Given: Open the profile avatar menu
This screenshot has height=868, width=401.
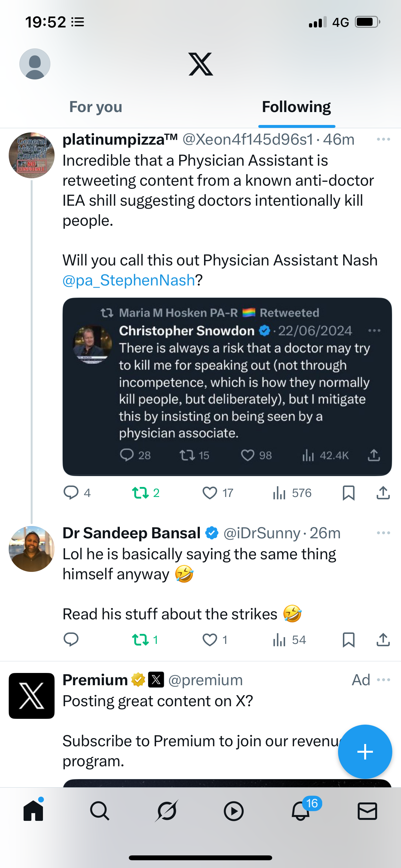Looking at the screenshot, I should point(35,64).
